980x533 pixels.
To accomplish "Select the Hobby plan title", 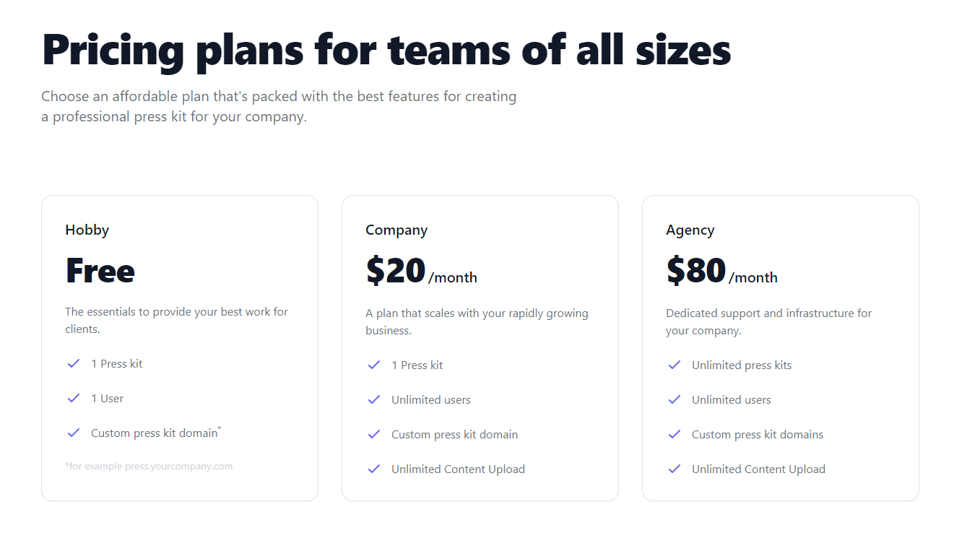I will pyautogui.click(x=87, y=230).
